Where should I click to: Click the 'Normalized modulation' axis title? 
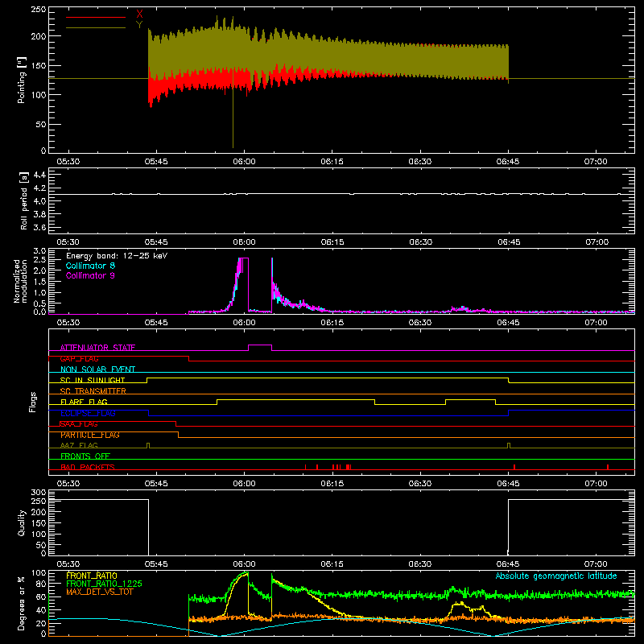[x=20, y=281]
